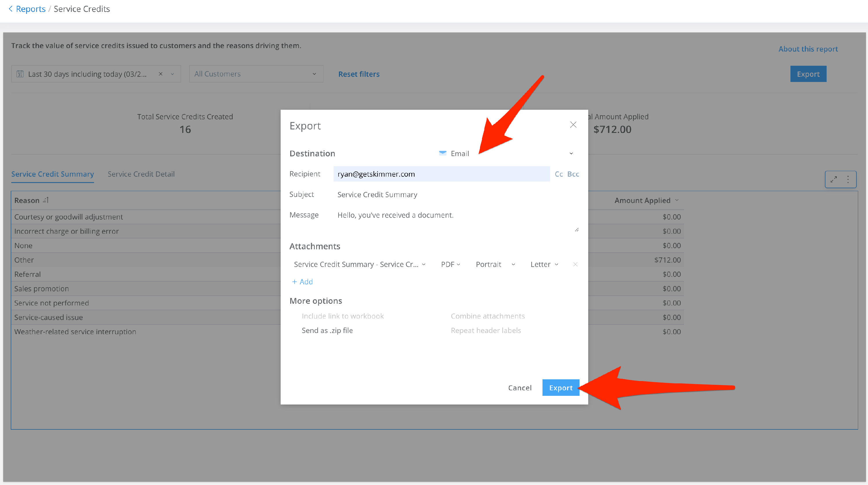868x485 pixels.
Task: Clear the Last 30 days date filter
Action: point(160,74)
